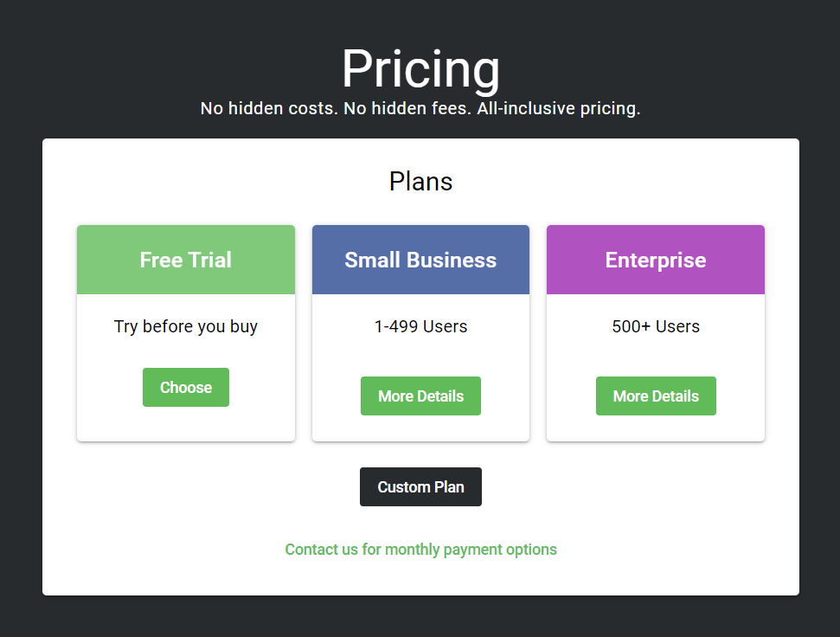Click the "No hidden fees." phrase
The width and height of the screenshot is (840, 637).
point(407,109)
